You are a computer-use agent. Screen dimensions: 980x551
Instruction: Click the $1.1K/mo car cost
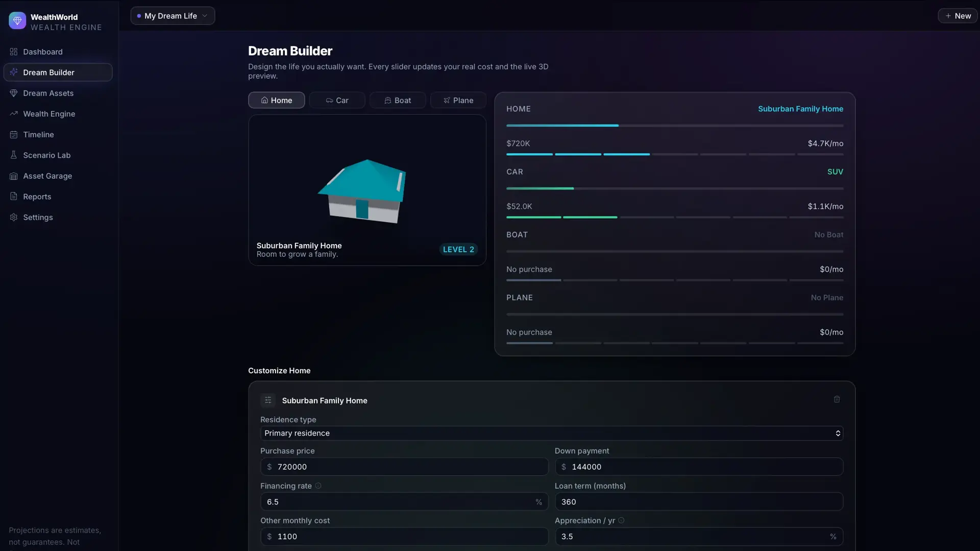pyautogui.click(x=825, y=206)
